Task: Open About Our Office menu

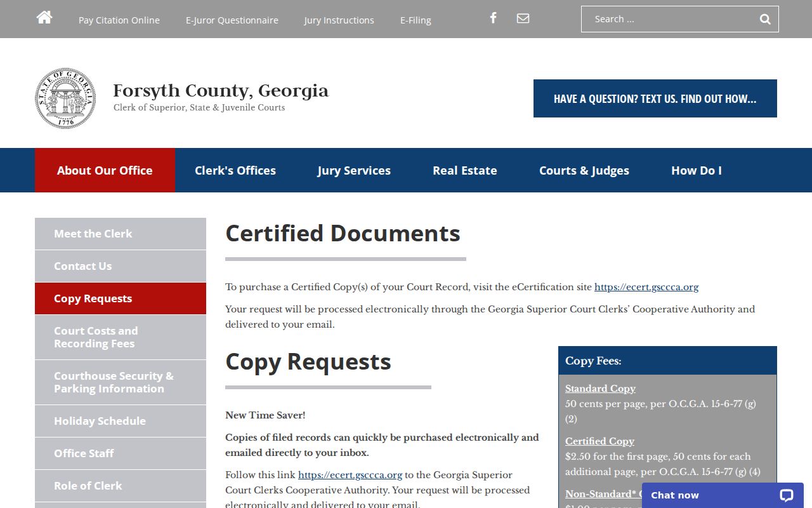Action: [x=105, y=170]
